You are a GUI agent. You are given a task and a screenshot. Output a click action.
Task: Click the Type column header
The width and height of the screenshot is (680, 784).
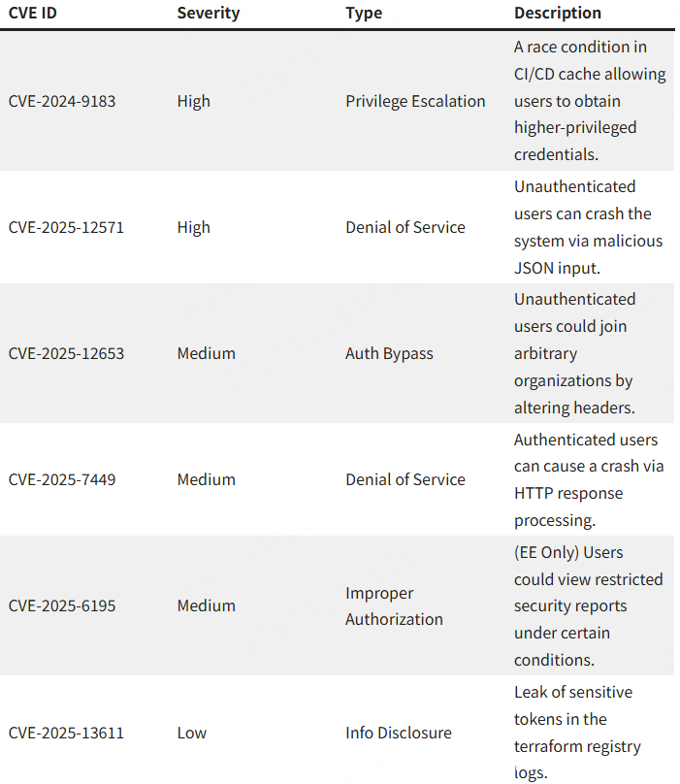(364, 13)
